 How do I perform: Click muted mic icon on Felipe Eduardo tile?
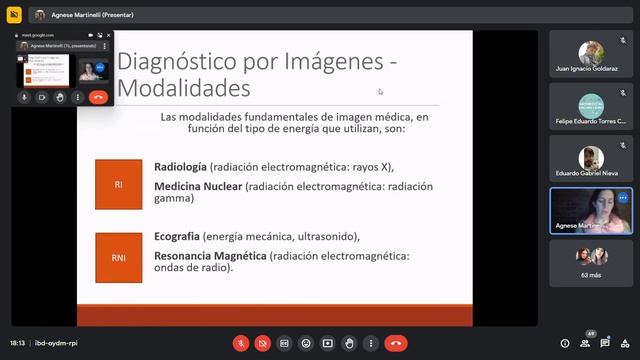[x=623, y=93]
